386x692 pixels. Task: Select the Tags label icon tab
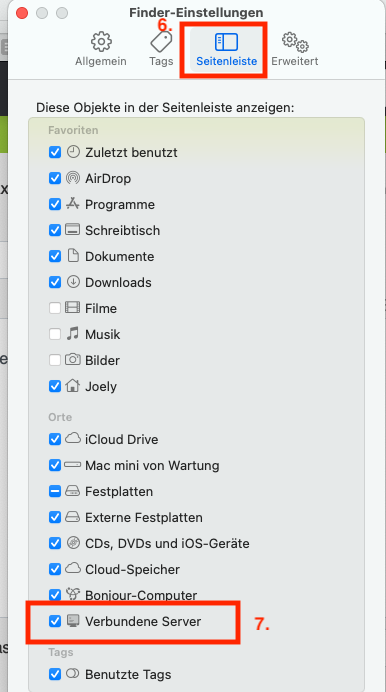161,49
